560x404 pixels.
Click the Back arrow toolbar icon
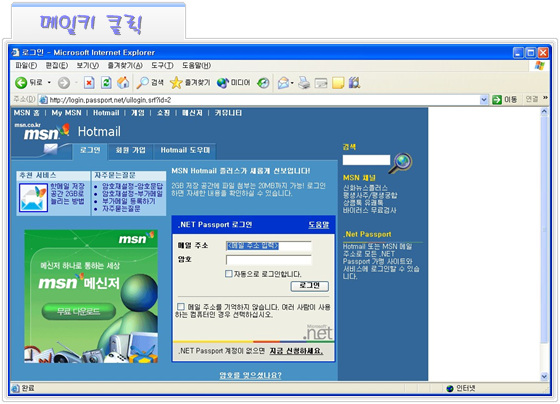click(21, 83)
